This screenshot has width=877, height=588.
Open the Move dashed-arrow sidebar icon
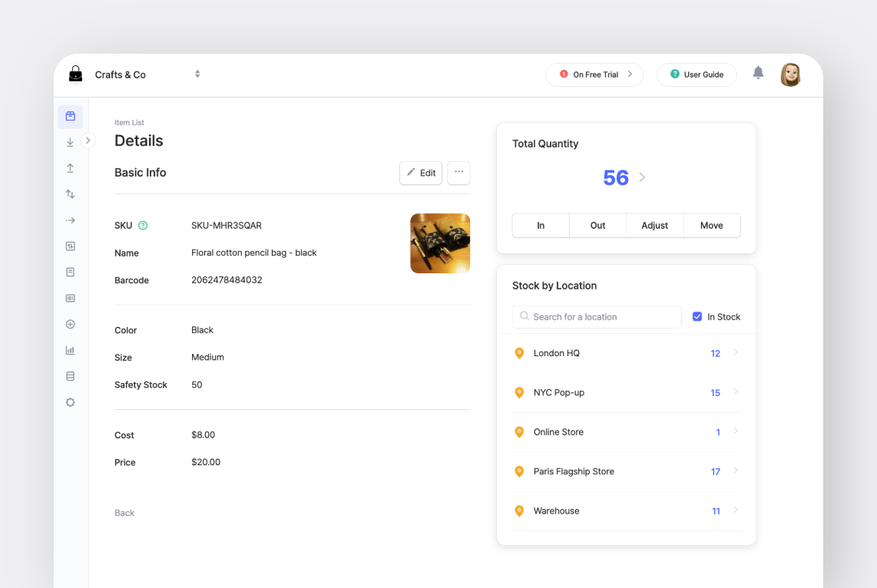tap(71, 220)
